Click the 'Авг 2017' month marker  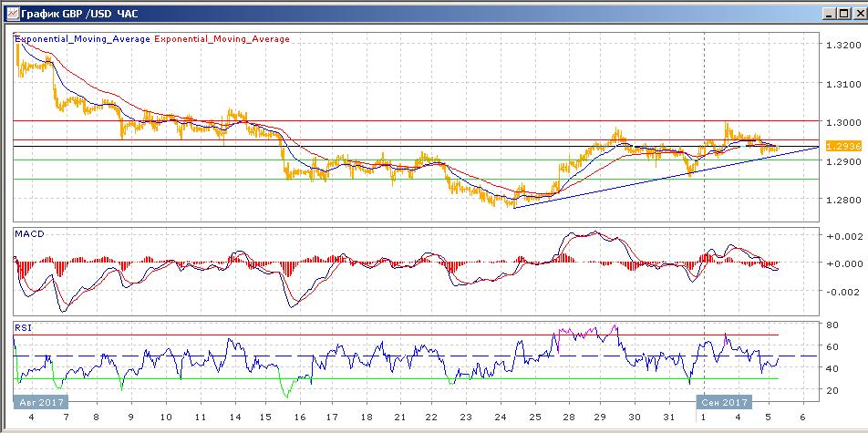coord(40,402)
